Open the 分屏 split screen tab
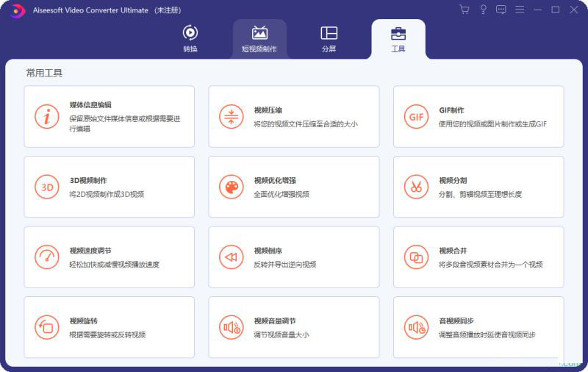The image size is (588, 372). [329, 39]
